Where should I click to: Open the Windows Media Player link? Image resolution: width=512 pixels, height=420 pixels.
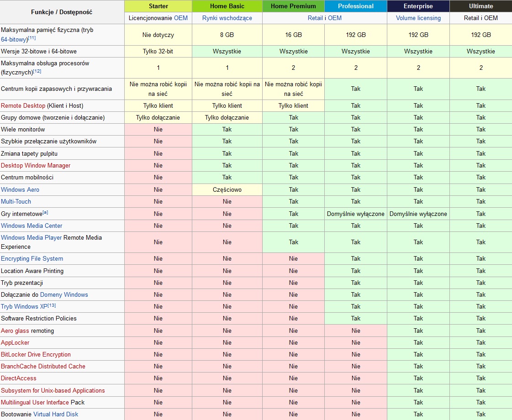tap(32, 237)
